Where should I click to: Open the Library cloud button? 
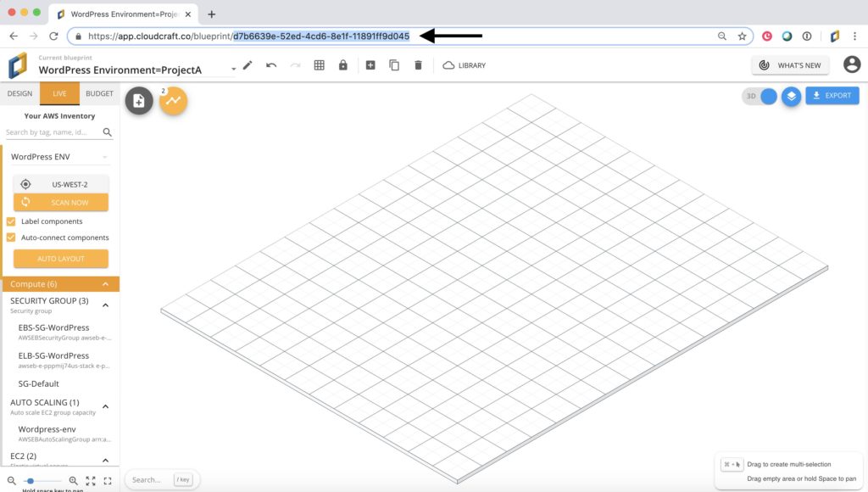[465, 65]
